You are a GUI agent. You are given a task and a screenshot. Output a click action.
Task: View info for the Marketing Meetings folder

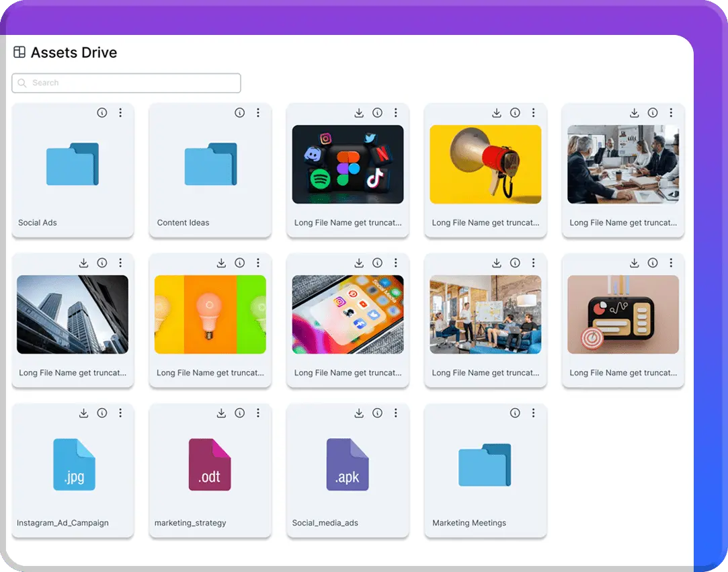515,413
